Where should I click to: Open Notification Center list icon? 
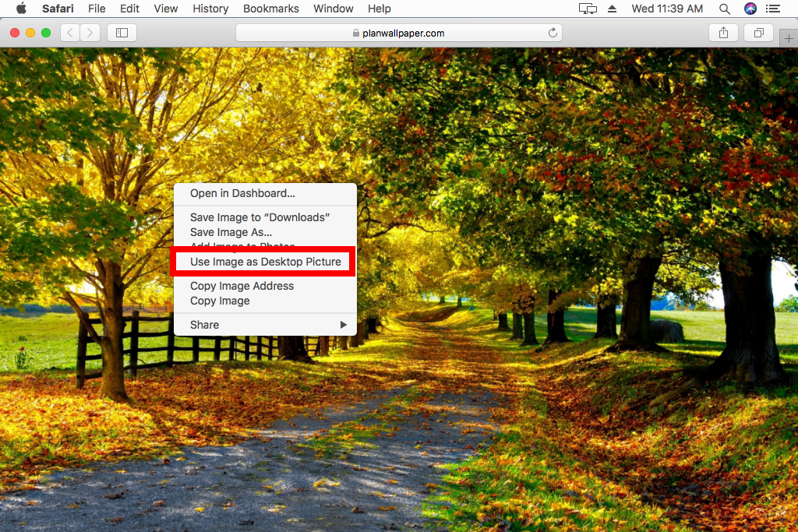tap(773, 9)
